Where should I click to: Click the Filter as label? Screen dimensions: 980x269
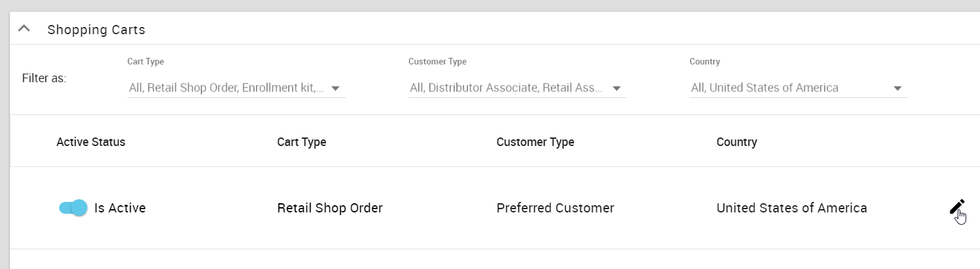tap(44, 78)
